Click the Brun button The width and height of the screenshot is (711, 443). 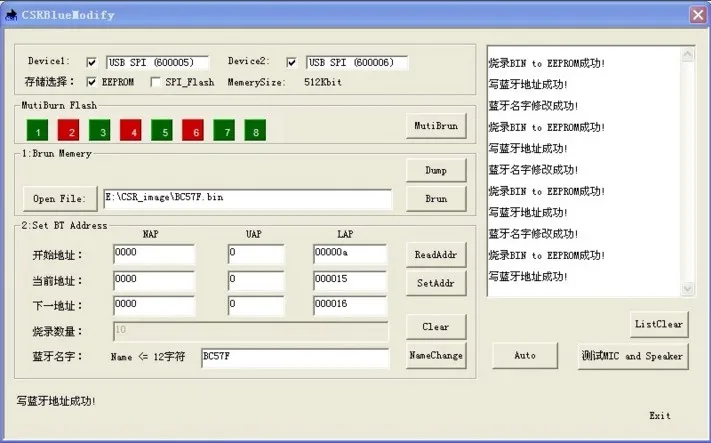pyautogui.click(x=436, y=199)
